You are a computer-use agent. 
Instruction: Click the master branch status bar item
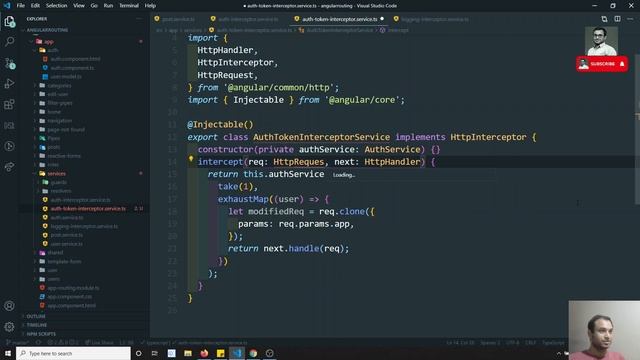(x=18, y=343)
